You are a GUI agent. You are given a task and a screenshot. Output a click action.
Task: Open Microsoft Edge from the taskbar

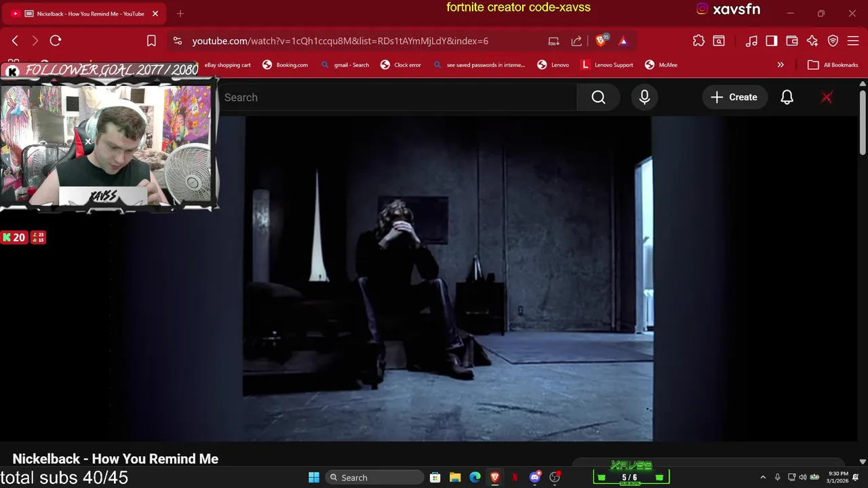475,477
